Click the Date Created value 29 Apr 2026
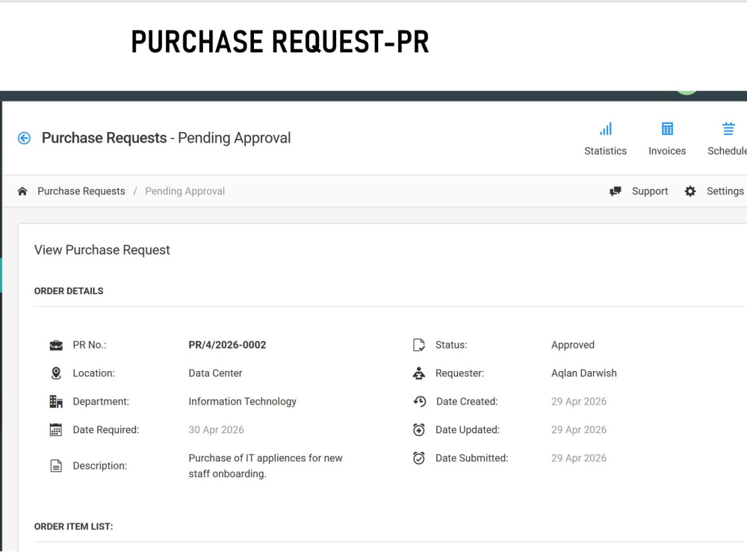Image resolution: width=747 pixels, height=560 pixels. tap(580, 402)
